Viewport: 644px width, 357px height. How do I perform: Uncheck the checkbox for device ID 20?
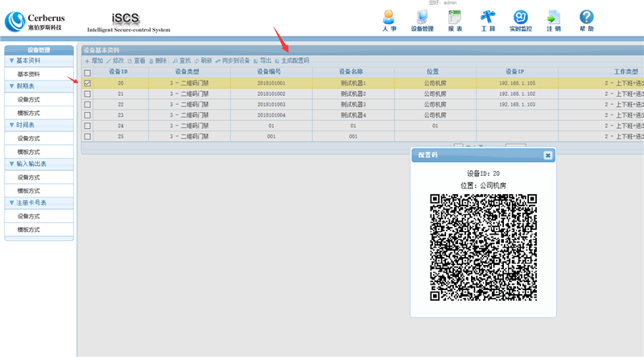tap(88, 83)
